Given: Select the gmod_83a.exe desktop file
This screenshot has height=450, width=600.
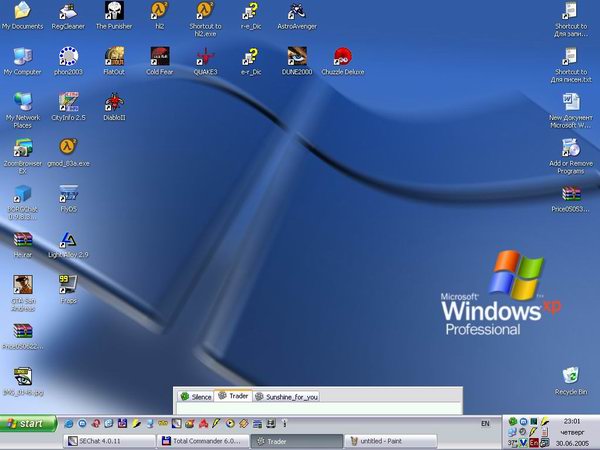Looking at the screenshot, I should 68,153.
